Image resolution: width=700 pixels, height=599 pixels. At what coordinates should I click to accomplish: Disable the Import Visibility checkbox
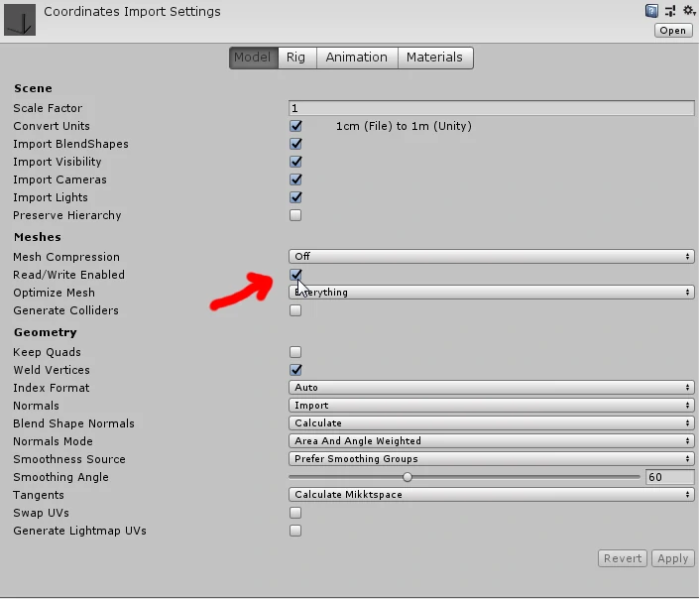pyautogui.click(x=295, y=162)
